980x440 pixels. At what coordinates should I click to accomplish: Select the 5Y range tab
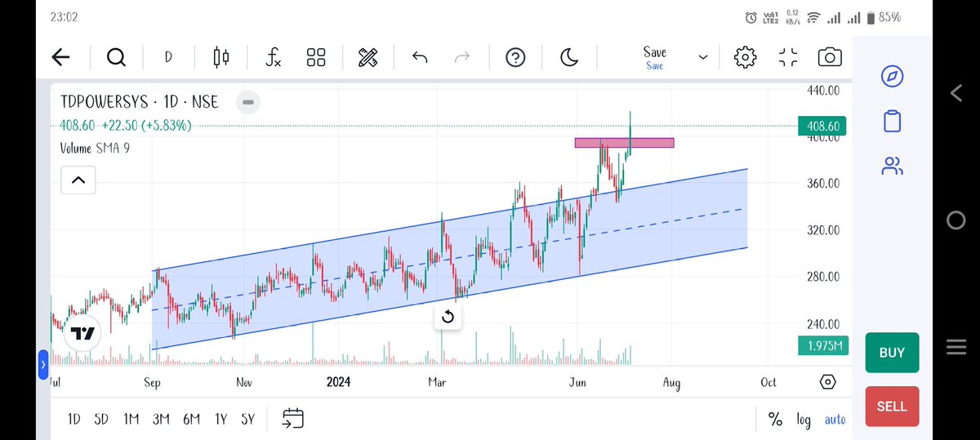point(248,419)
